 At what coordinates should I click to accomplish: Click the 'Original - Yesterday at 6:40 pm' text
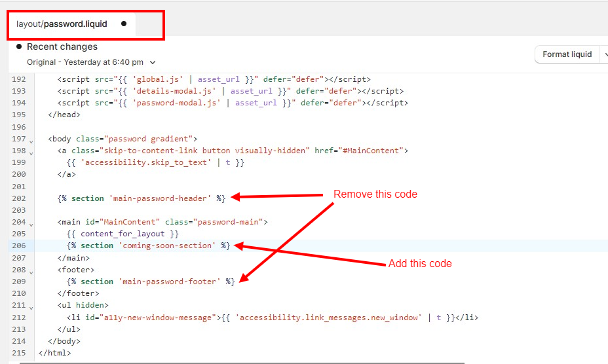click(85, 62)
